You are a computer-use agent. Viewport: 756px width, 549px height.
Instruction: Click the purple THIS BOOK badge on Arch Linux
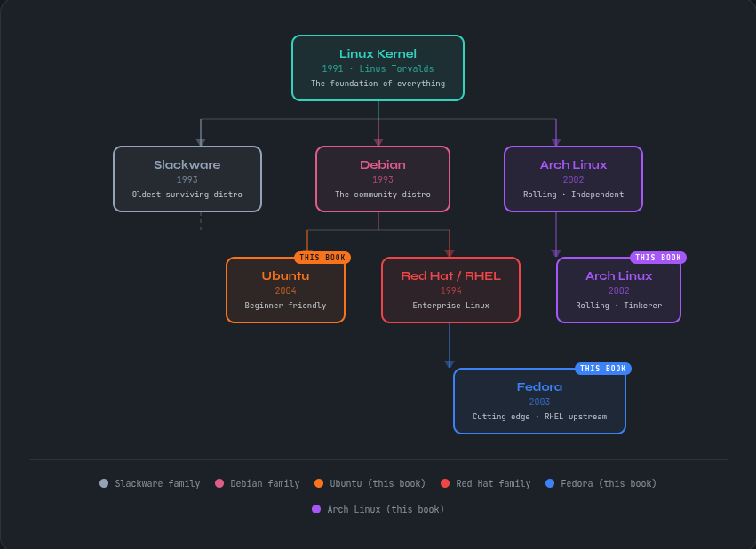point(658,258)
